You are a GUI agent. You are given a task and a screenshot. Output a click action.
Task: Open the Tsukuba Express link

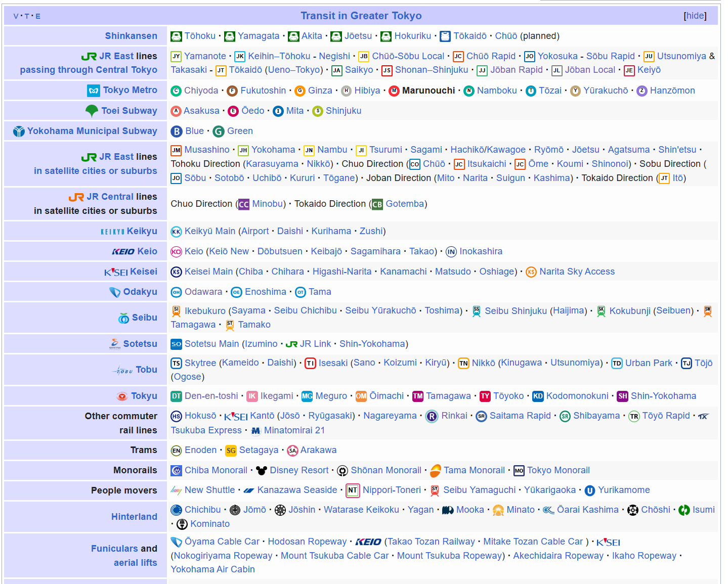point(206,430)
